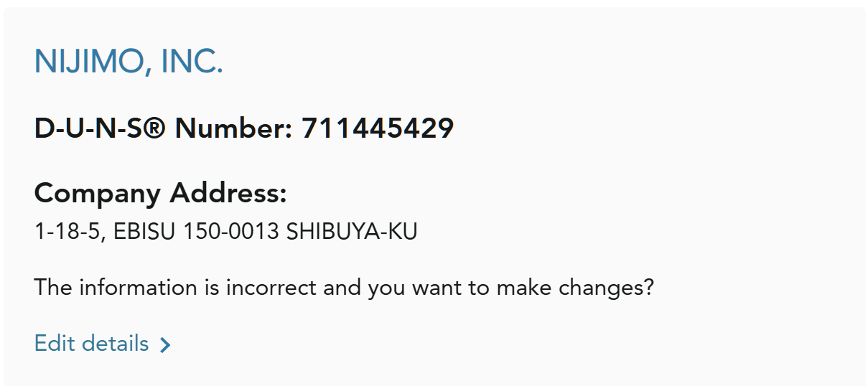
Task: Click the chevron arrow beside Edit details
Action: coord(165,345)
